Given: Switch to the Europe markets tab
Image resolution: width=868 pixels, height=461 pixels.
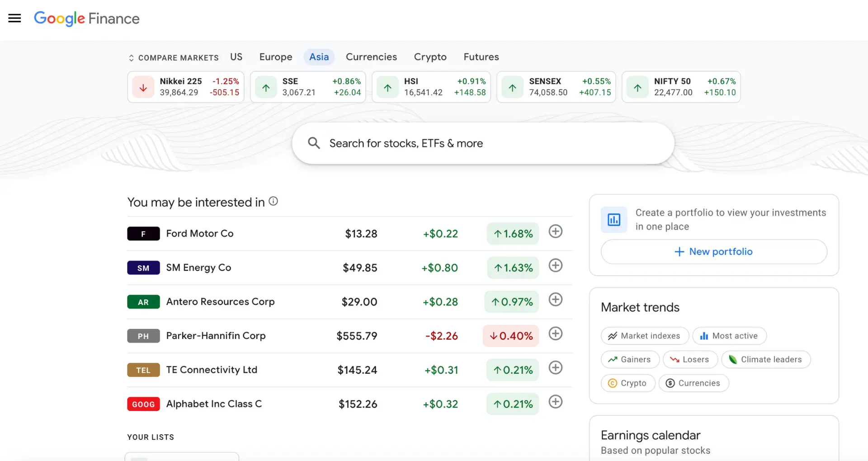Looking at the screenshot, I should [276, 57].
